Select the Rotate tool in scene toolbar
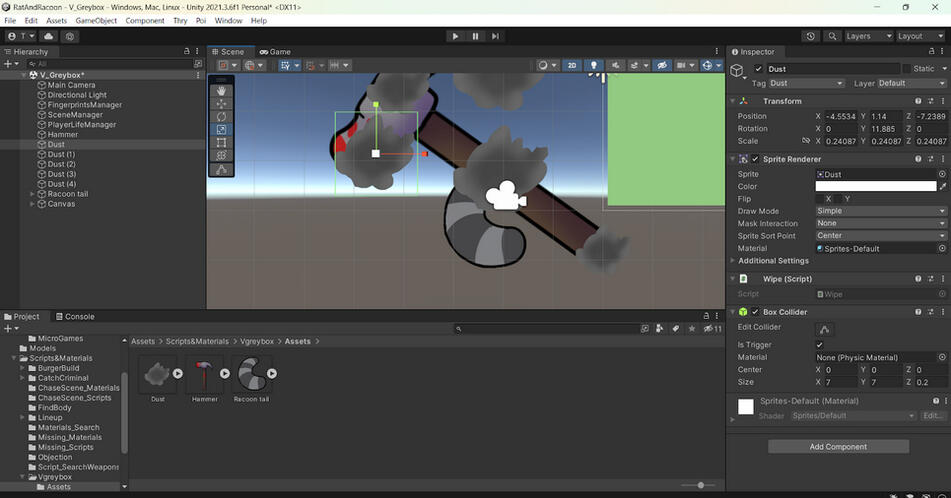The image size is (951, 498). 221,117
